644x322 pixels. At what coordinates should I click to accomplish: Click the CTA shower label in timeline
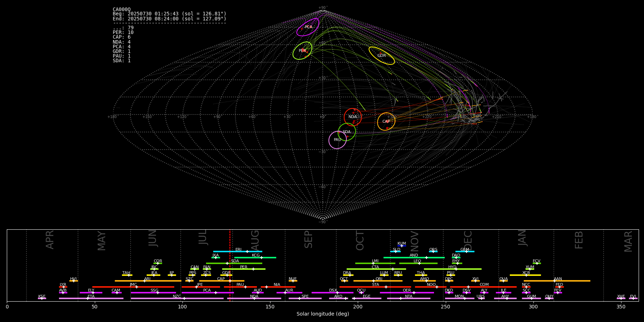point(375,267)
